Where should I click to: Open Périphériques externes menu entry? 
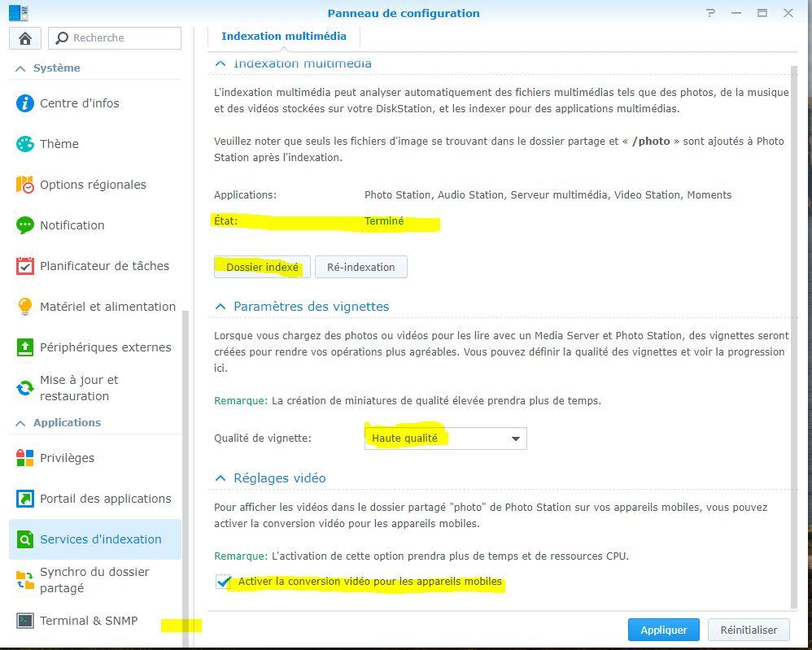click(95, 347)
